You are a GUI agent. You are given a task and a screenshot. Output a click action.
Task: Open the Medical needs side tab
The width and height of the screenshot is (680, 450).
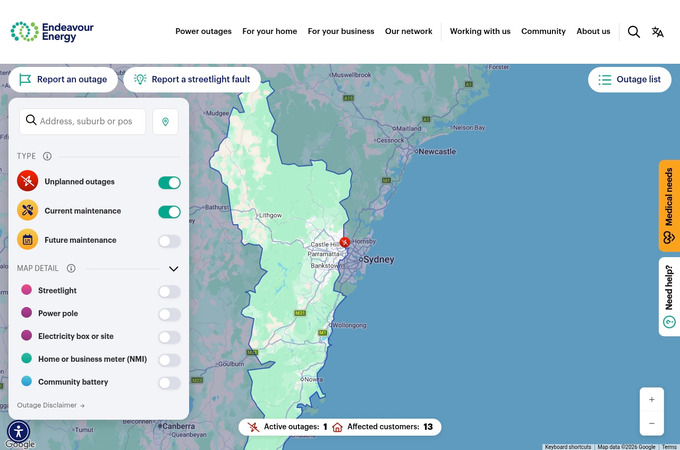click(669, 206)
